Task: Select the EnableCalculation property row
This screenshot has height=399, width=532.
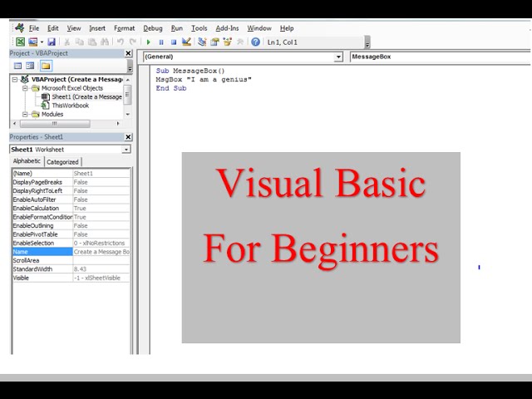Action: tap(71, 209)
